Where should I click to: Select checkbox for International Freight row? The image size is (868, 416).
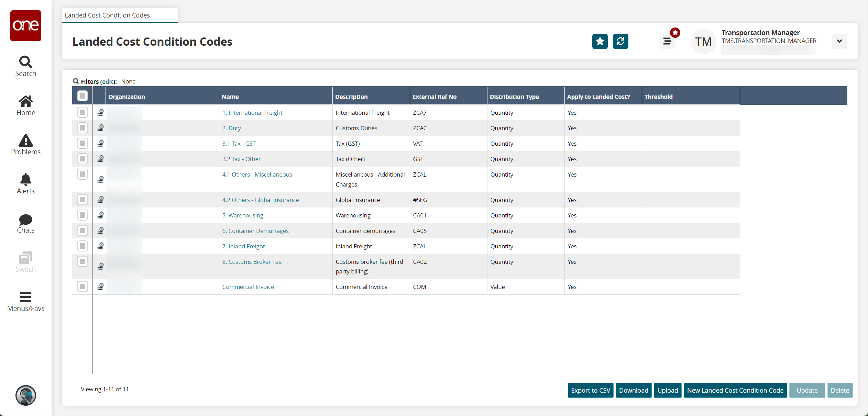[82, 113]
